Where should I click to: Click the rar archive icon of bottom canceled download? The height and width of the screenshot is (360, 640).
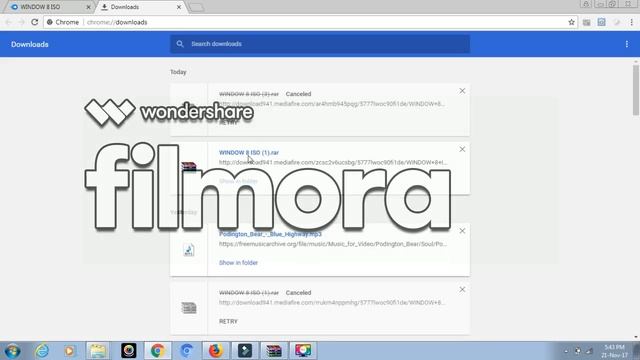tap(189, 308)
